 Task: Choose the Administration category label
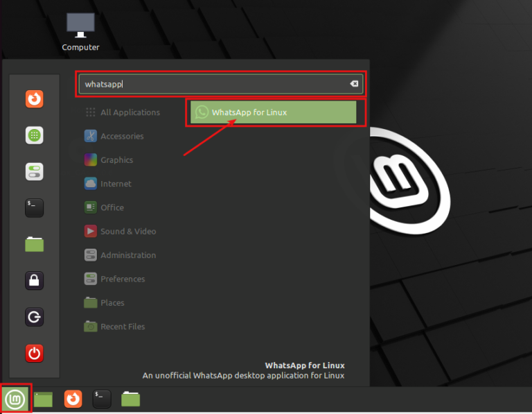[128, 255]
